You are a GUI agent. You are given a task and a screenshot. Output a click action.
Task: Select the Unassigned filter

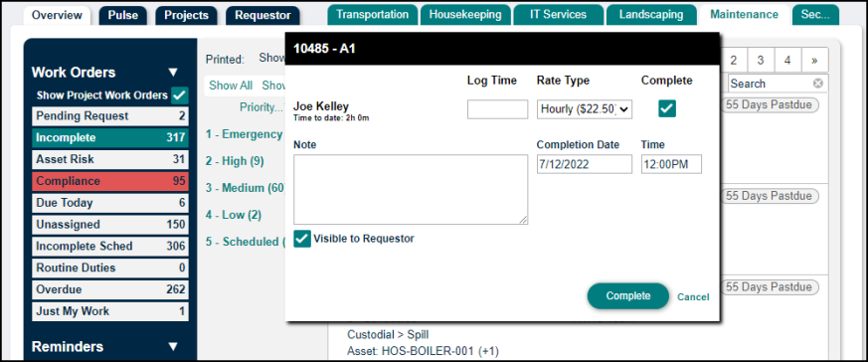(110, 224)
